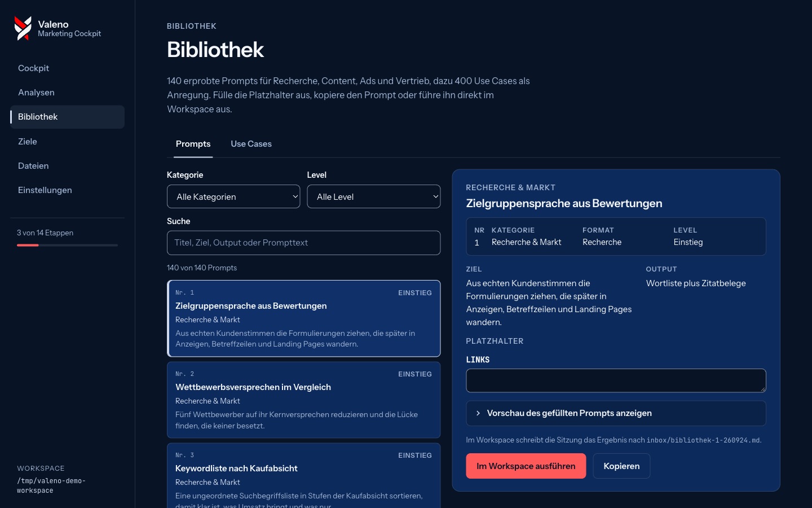Switch to the Use Cases tab
The width and height of the screenshot is (812, 508).
pyautogui.click(x=251, y=144)
